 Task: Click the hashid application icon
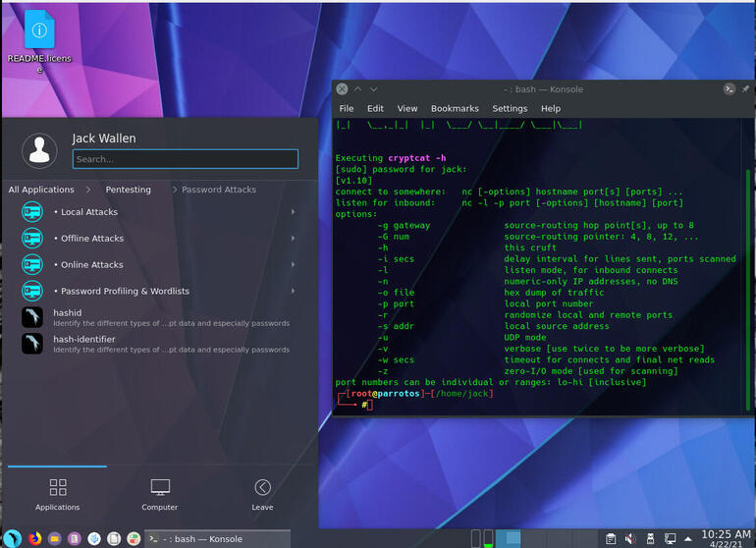[x=32, y=317]
